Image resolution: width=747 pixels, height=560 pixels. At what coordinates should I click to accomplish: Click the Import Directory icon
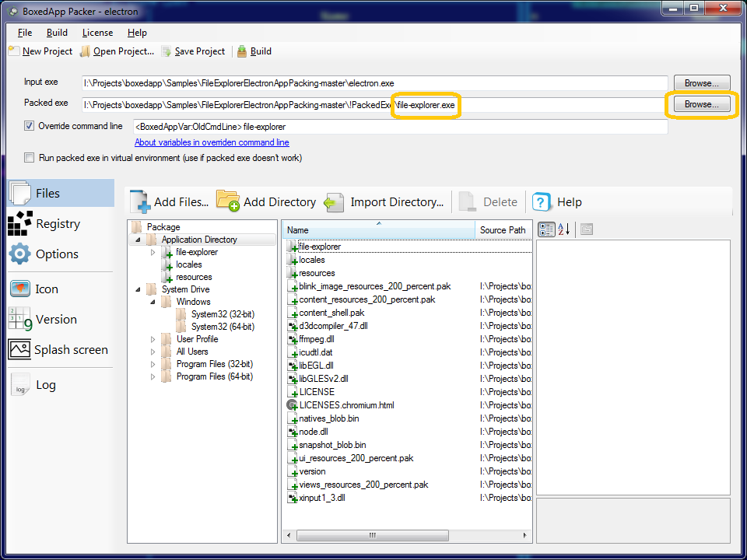click(x=334, y=202)
